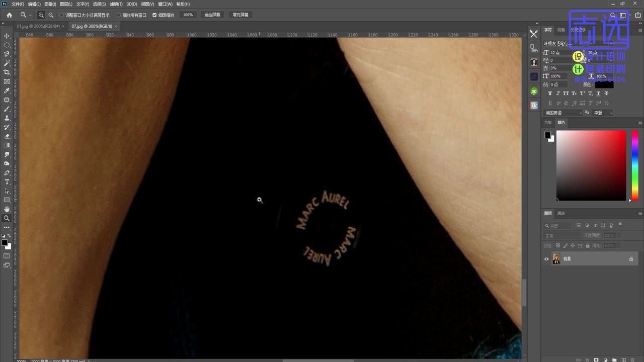Select the History Brush tool

coord(7,127)
